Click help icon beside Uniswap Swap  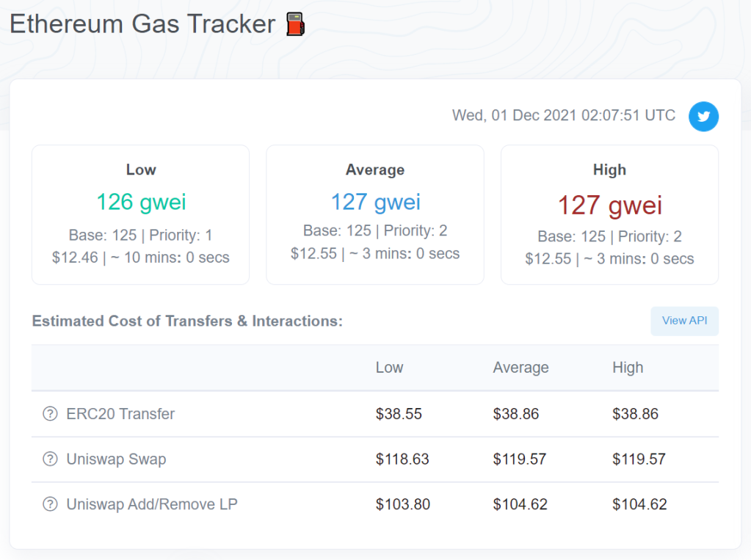[50, 459]
